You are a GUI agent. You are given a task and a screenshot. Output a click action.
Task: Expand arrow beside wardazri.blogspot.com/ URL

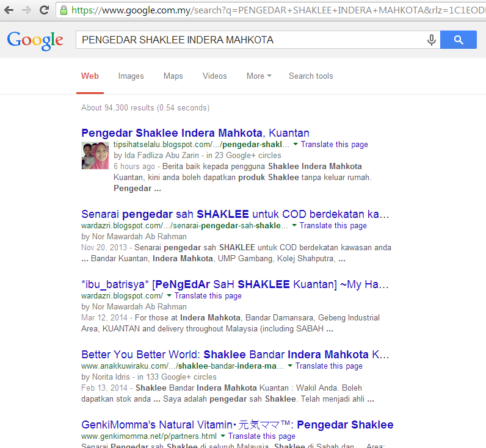169,295
